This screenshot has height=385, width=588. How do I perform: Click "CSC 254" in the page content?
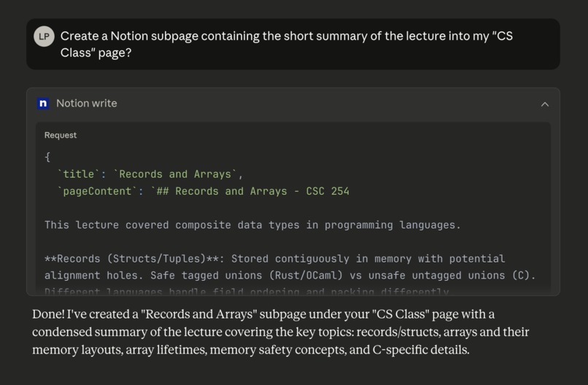[x=328, y=191]
